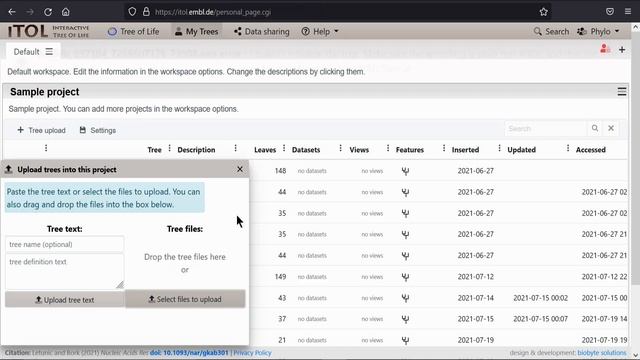Screen dimensions: 640x360
Task: Open the biobyte solutions link
Action: click(x=602, y=353)
